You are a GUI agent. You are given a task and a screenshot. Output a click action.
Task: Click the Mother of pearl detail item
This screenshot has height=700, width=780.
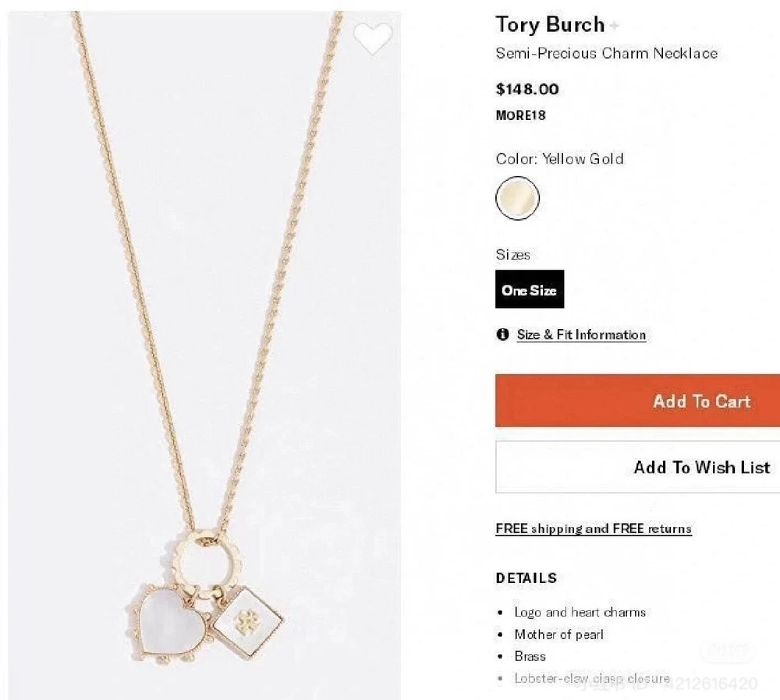pyautogui.click(x=558, y=635)
